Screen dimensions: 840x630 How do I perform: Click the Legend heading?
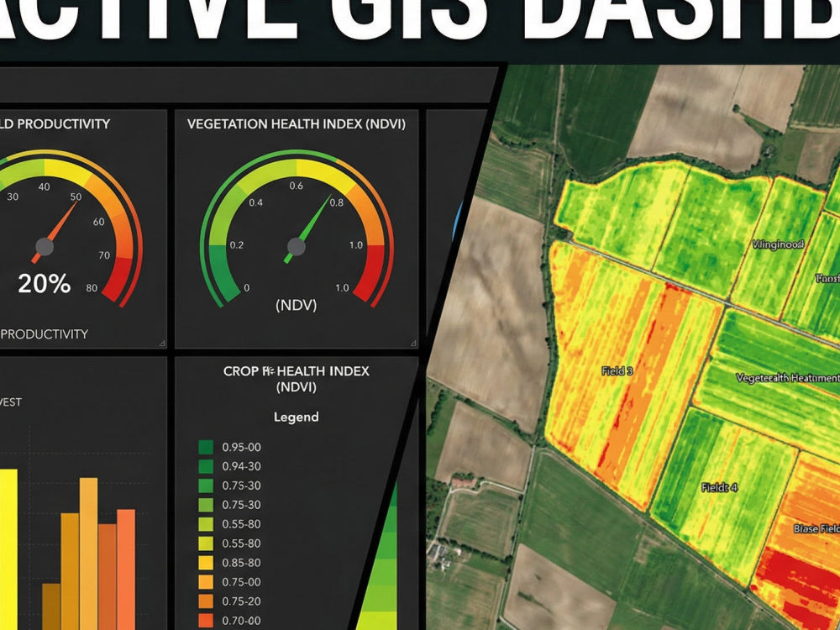[x=297, y=417]
